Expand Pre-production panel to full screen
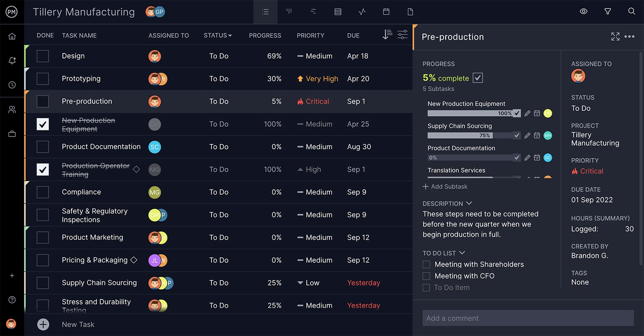Screen dimensions: 644x336 point(615,37)
